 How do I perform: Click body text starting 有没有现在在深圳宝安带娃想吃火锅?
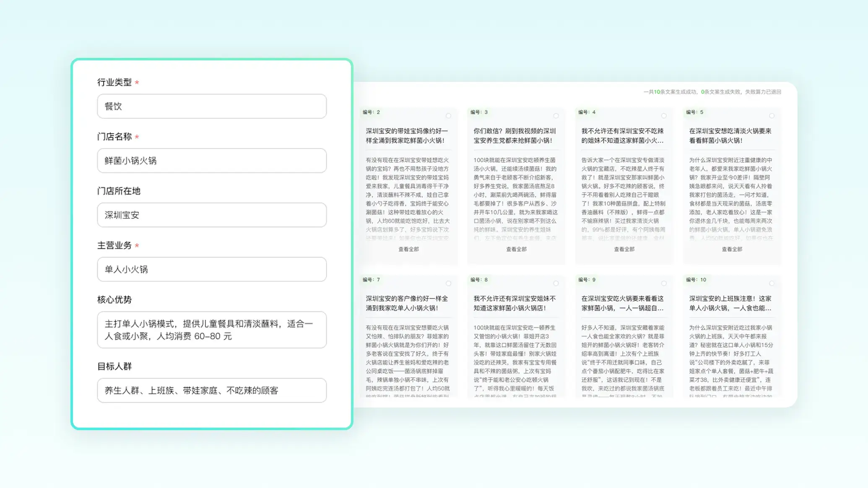point(407,199)
